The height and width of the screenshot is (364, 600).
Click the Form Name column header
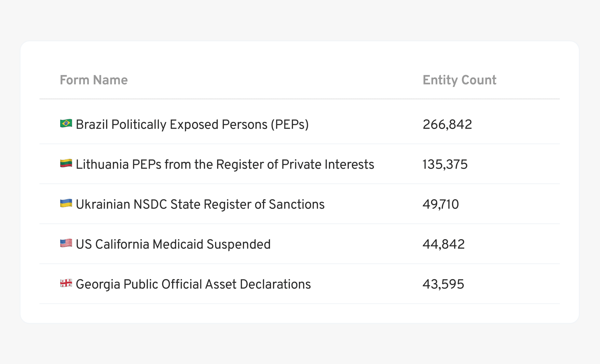[x=94, y=80]
